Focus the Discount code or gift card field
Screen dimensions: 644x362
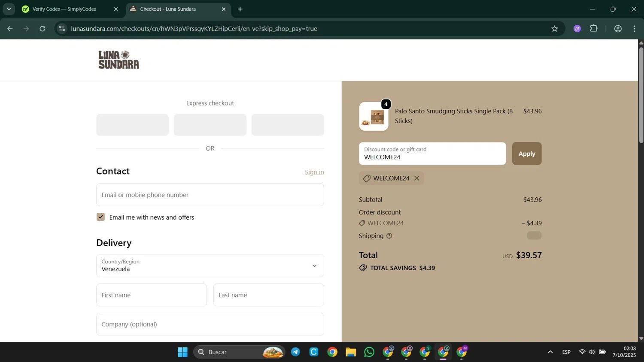click(x=432, y=154)
